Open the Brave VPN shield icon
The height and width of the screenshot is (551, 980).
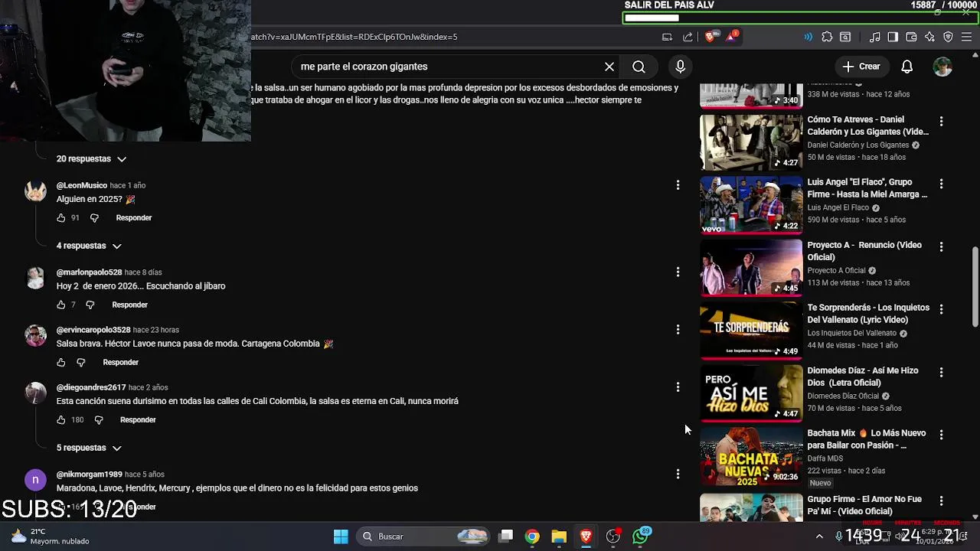(948, 37)
